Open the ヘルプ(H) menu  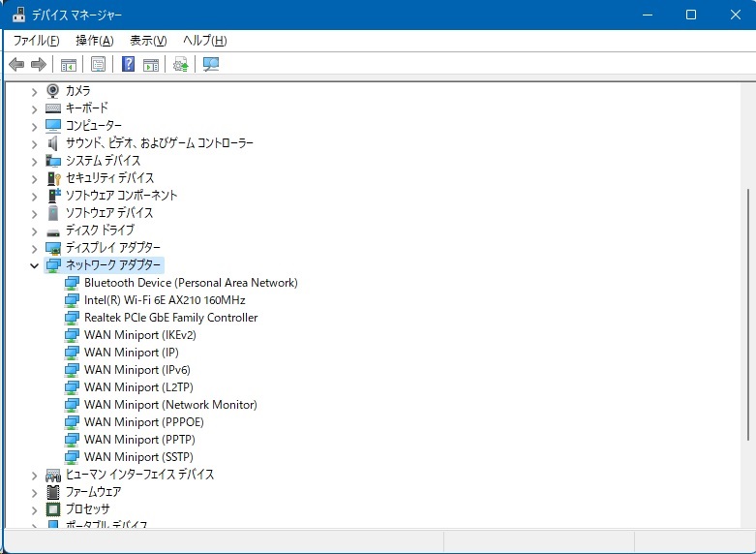204,41
